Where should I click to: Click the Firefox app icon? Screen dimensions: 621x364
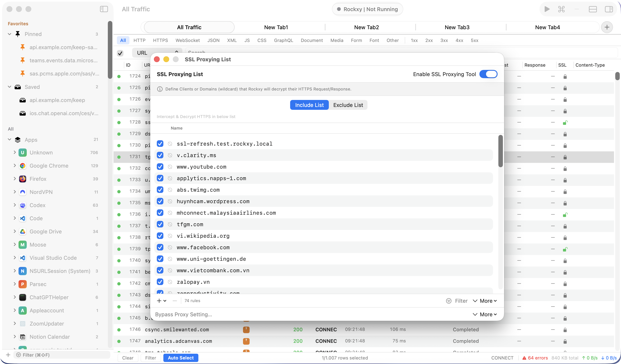point(22,179)
